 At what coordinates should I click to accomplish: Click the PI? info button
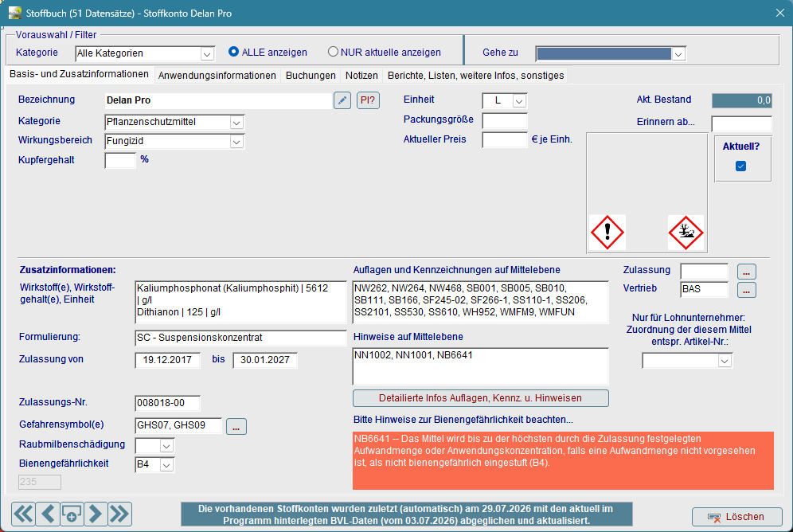(368, 100)
